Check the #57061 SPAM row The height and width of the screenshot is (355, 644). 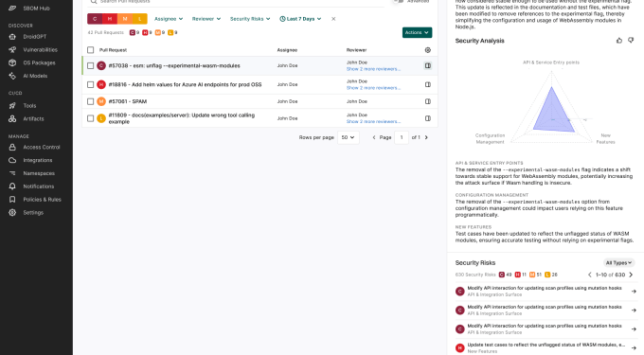(x=90, y=101)
